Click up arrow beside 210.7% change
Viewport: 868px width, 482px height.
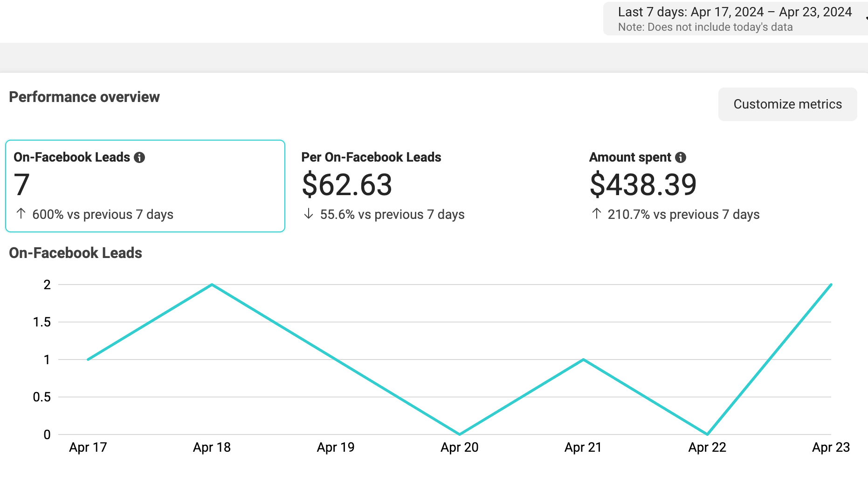(597, 214)
